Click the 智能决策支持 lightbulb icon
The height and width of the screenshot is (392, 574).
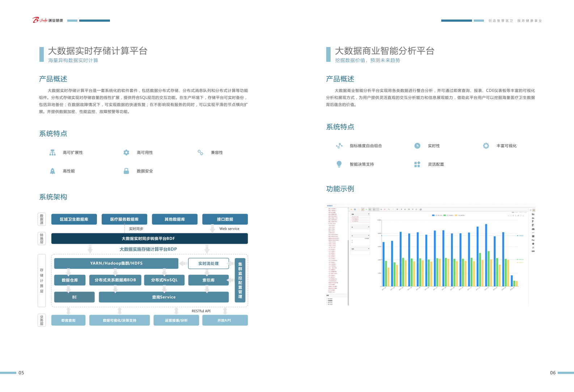339,164
